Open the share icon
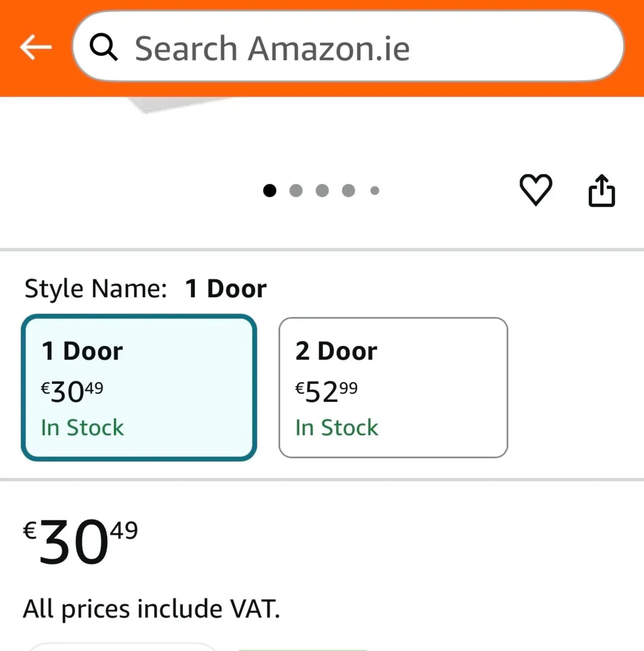 (x=602, y=190)
